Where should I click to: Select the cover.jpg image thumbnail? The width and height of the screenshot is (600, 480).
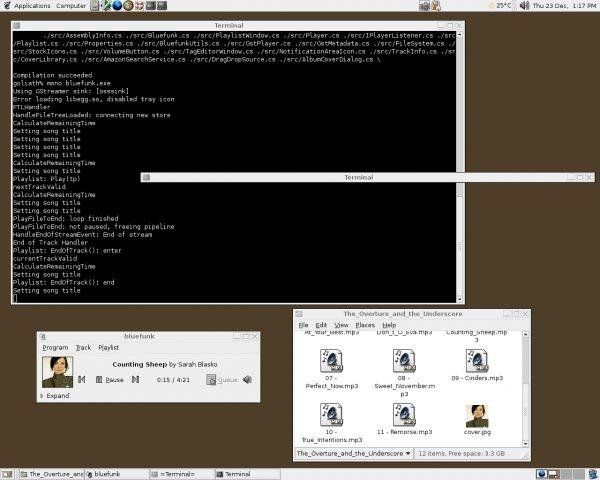(x=477, y=416)
